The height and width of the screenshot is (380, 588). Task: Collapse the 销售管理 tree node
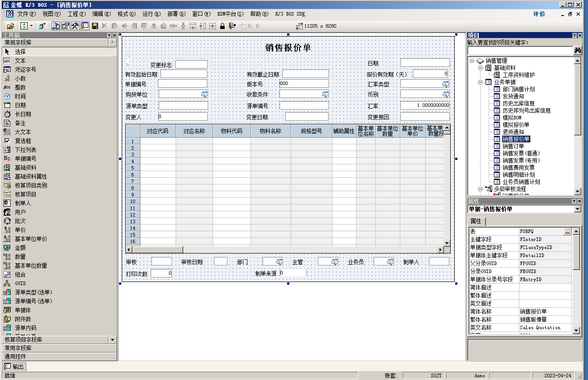[x=472, y=61]
